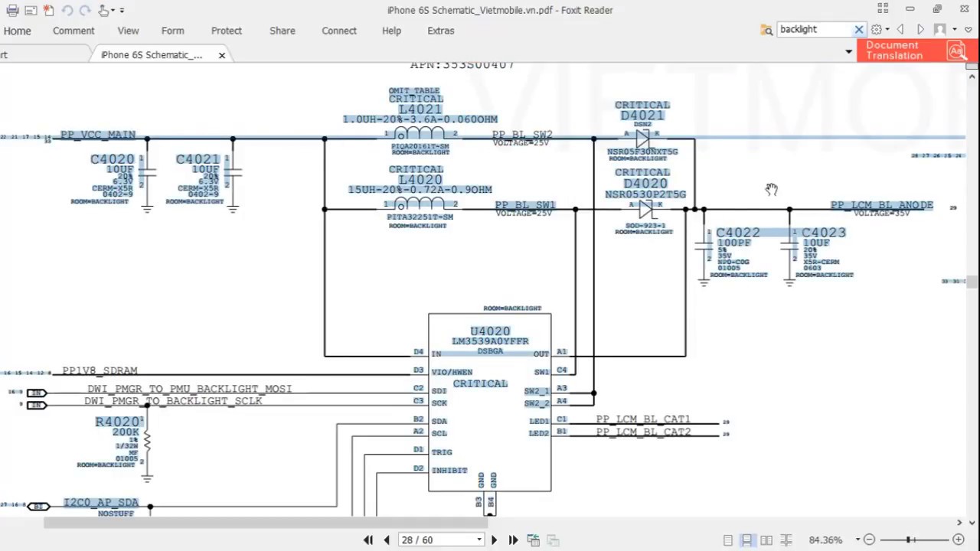The width and height of the screenshot is (980, 551).
Task: Open search settings gear icon
Action: tap(877, 30)
